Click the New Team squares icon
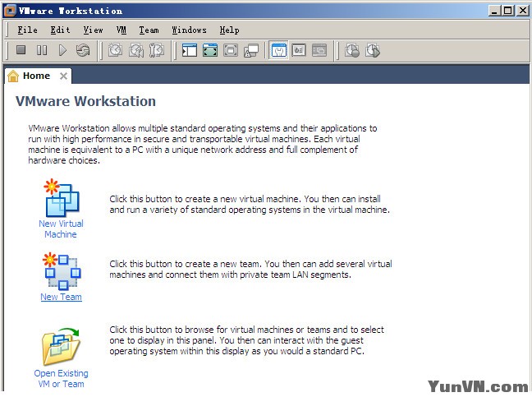This screenshot has height=397, width=532. 62,271
